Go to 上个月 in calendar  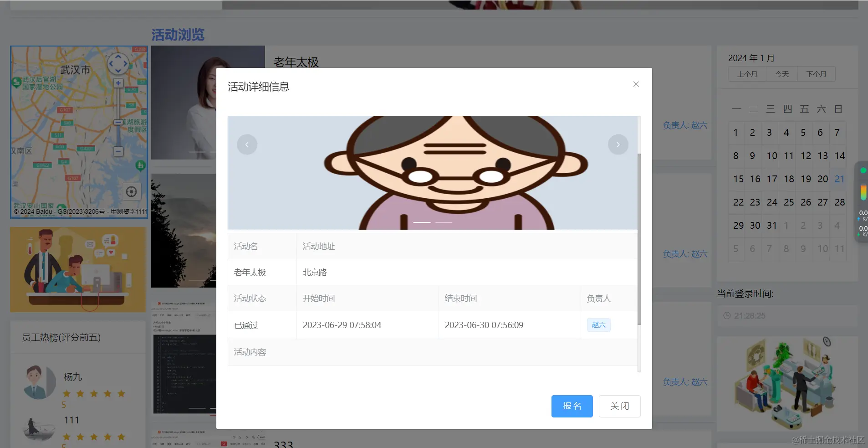tap(747, 74)
